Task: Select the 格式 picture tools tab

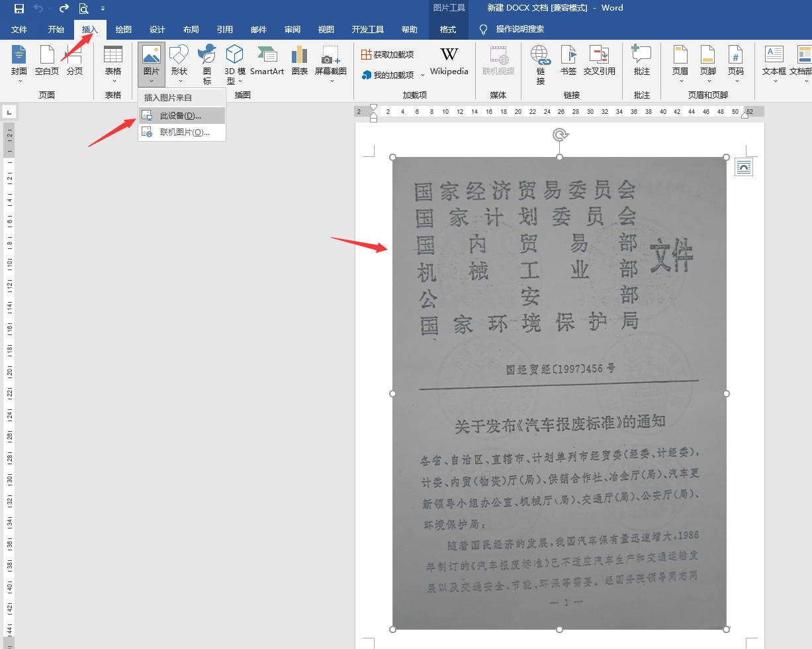Action: coord(448,29)
